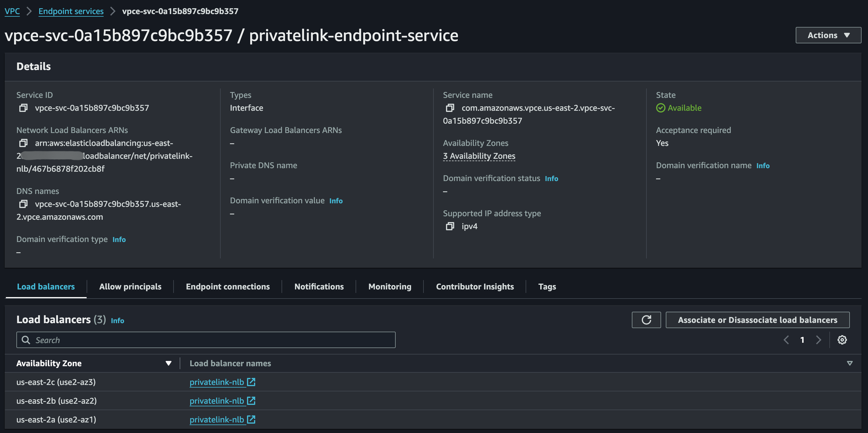868x433 pixels.
Task: Copy the Service name value
Action: coord(450,108)
